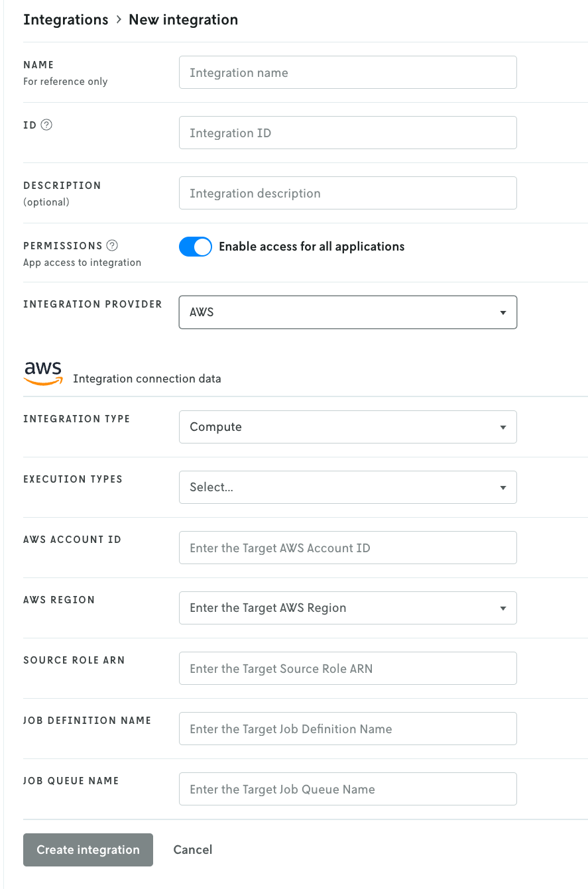Click the arrow icon in AWS REGION field
The height and width of the screenshot is (889, 588).
pyautogui.click(x=502, y=607)
